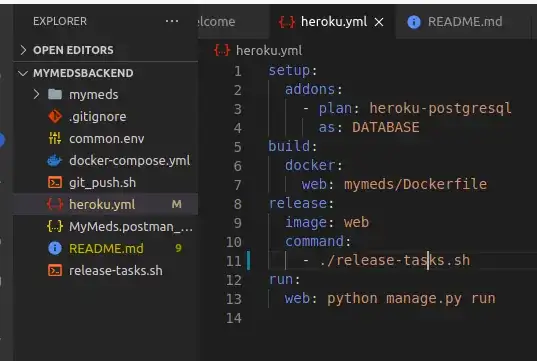Click the release-tasks.sh shell icon
The image size is (537, 361).
(55, 271)
